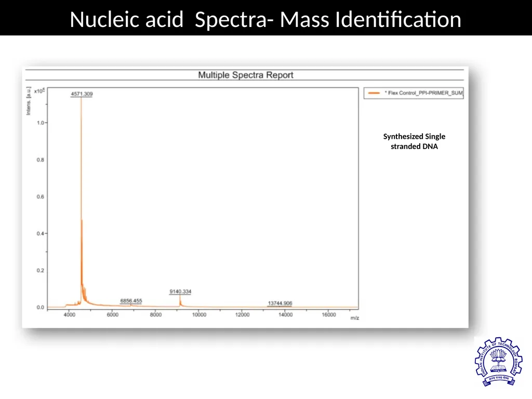
Task: Click the x-axis tick value 6000
Action: coord(113,315)
